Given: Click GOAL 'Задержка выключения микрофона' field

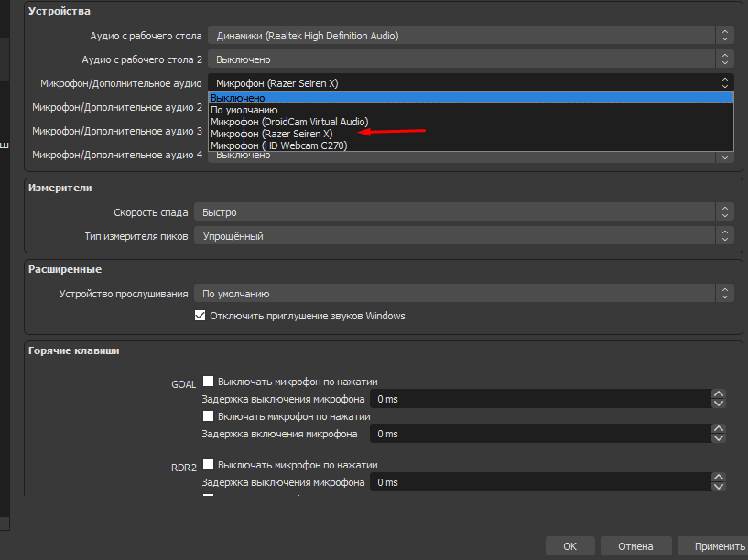Looking at the screenshot, I should [538, 399].
